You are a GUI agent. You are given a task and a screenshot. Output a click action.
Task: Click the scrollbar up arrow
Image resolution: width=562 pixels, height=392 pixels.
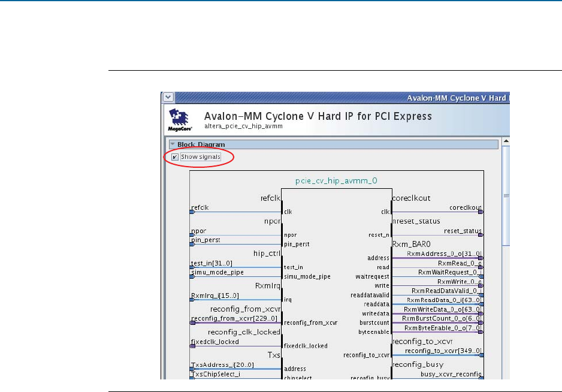pyautogui.click(x=506, y=141)
